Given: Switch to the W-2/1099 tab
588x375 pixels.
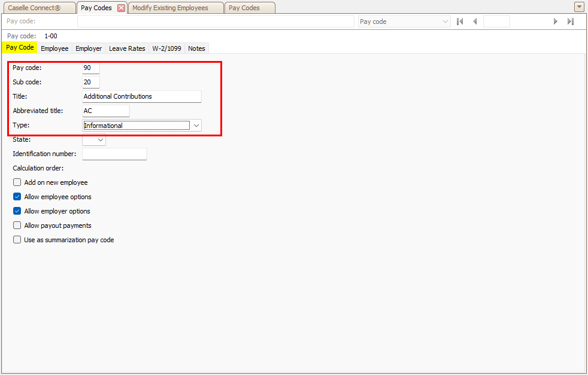Looking at the screenshot, I should point(167,48).
